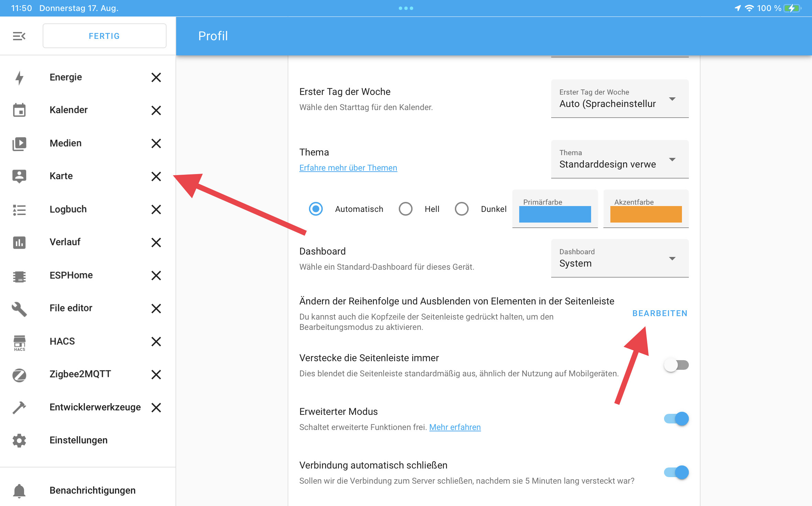Click the Einstellungen gear icon

coord(19,441)
